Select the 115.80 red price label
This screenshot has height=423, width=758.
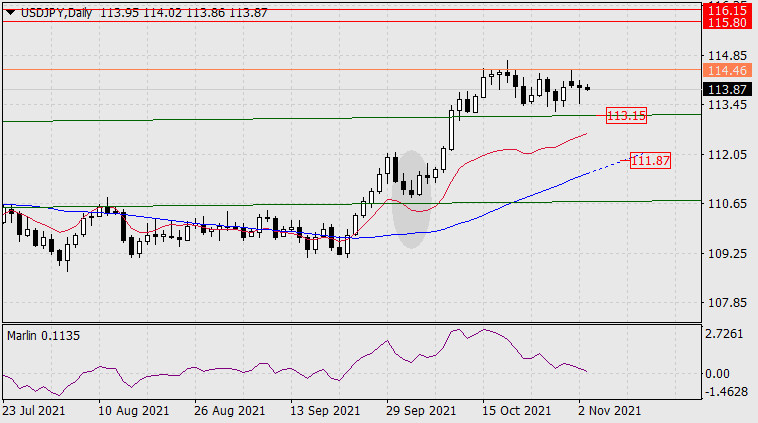[x=727, y=22]
